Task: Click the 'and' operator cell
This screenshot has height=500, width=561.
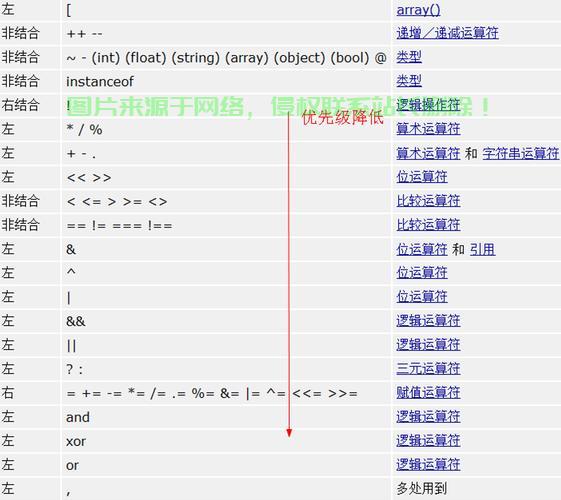Action: [226, 417]
